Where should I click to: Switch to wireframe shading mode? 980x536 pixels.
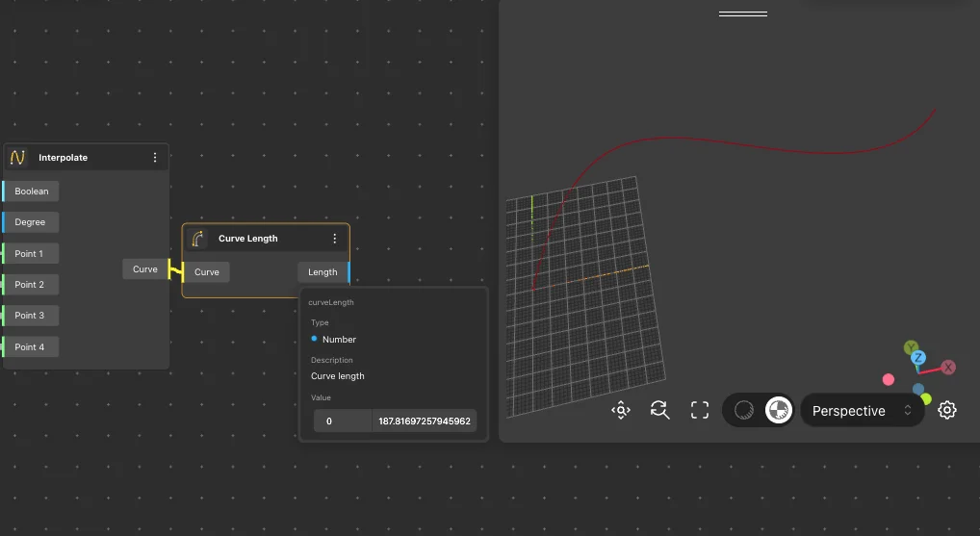pos(744,411)
